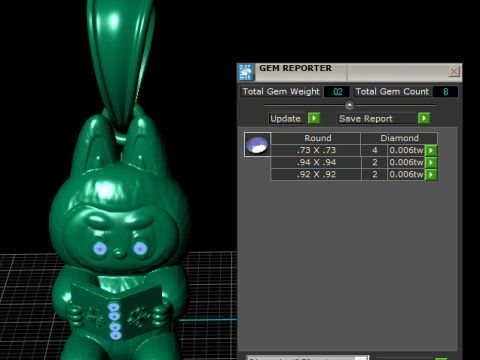Screen dimensions: 480x360
Task: Click the Round column header
Action: click(x=316, y=138)
